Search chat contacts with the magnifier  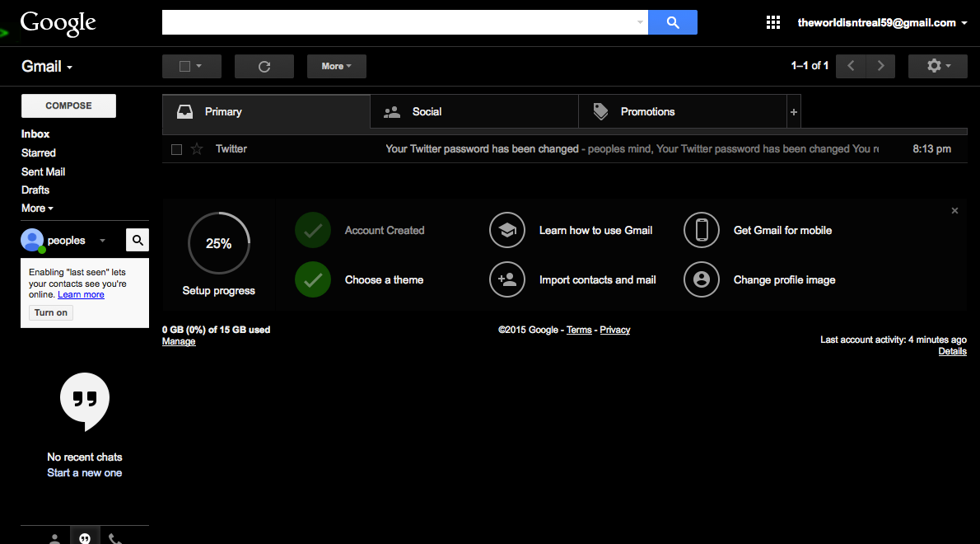(138, 240)
